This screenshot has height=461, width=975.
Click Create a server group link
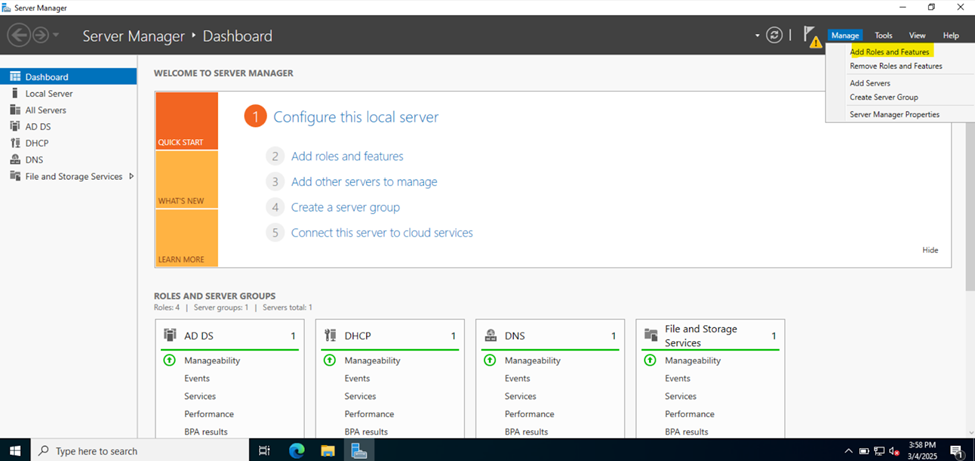(x=345, y=207)
